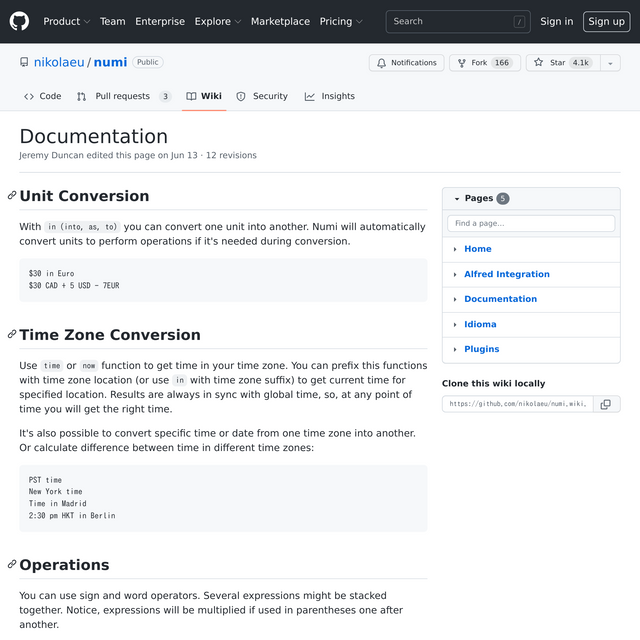640x640 pixels.
Task: Click the code line '2:30 pm HKT in Berlin'
Action: [72, 516]
